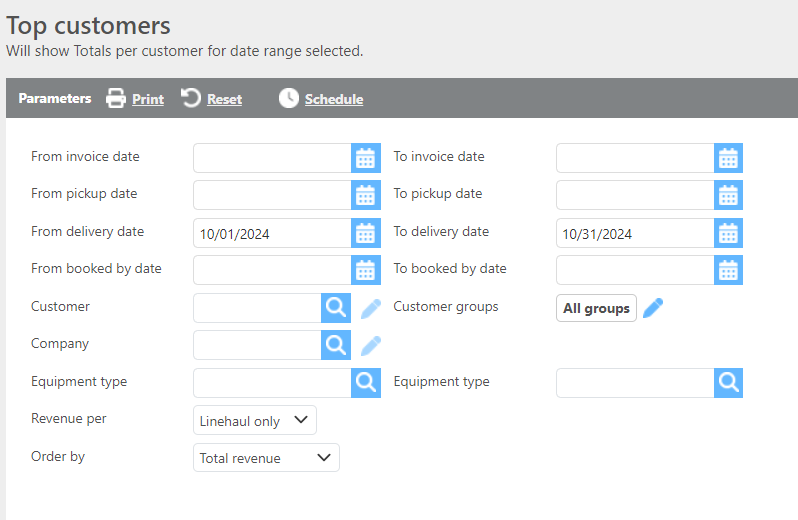Edit Customer groups with pencil icon
798x520 pixels.
(653, 308)
